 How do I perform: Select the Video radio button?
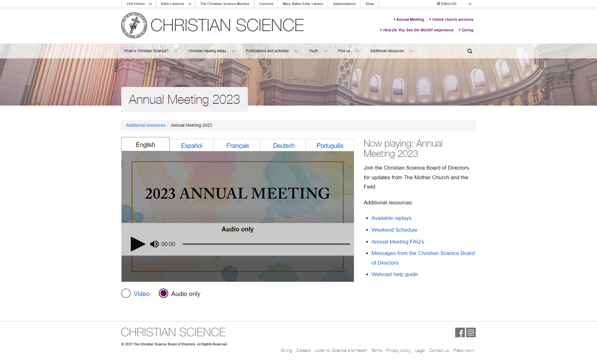(x=126, y=293)
